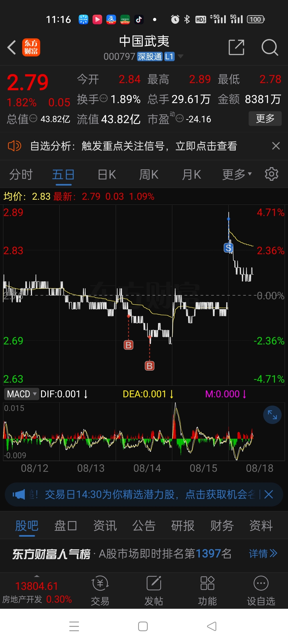
Task: Tap the blue S sell marker
Action: [x=228, y=248]
